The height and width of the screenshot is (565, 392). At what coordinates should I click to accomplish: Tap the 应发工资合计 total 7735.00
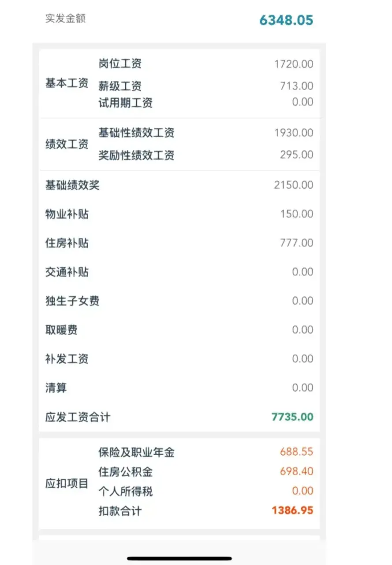(293, 417)
